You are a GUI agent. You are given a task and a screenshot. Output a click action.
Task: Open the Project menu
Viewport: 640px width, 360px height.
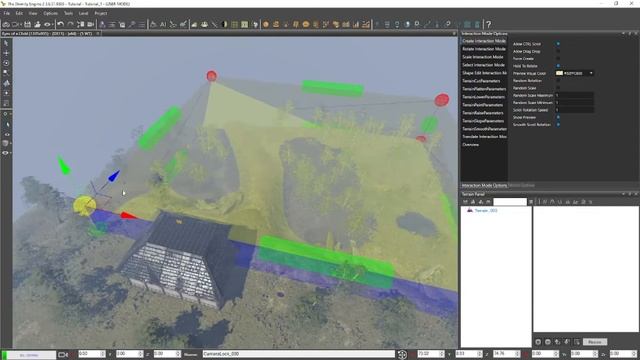click(100, 13)
